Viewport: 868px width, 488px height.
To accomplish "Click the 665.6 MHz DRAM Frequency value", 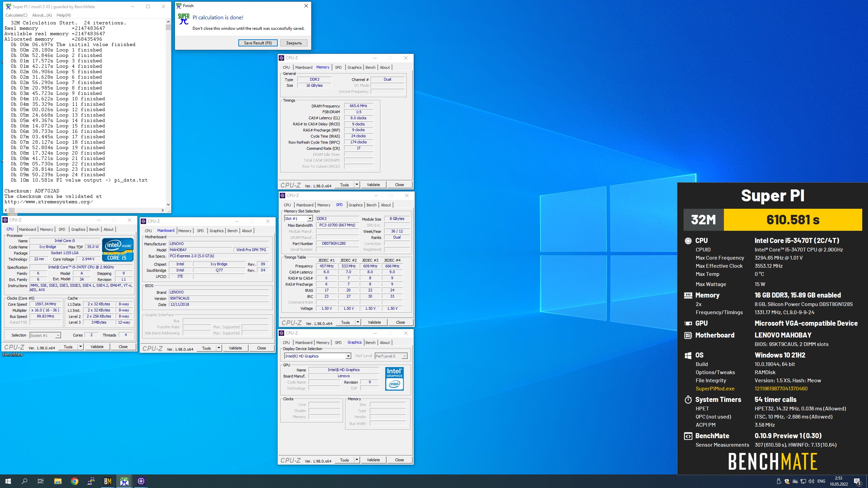I will tap(358, 106).
